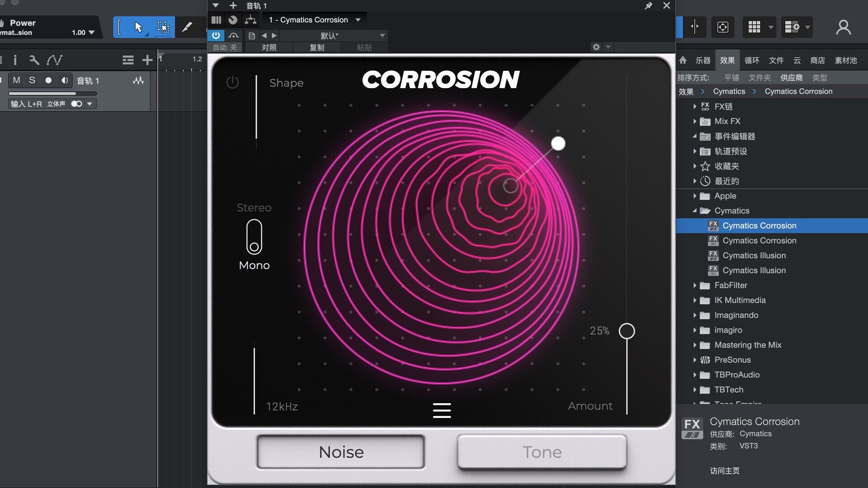Image resolution: width=868 pixels, height=488 pixels.
Task: Select the arrow pointer tool
Action: (x=138, y=27)
